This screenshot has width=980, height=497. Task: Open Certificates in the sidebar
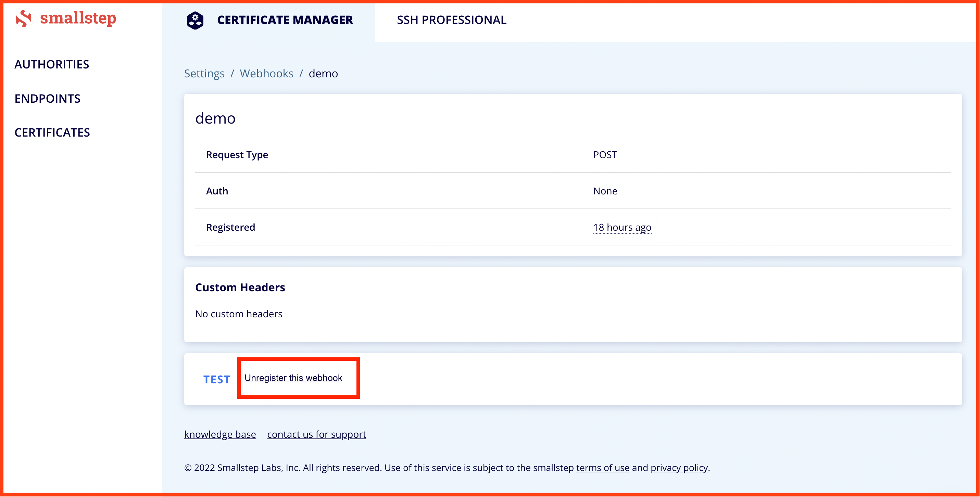click(x=52, y=132)
